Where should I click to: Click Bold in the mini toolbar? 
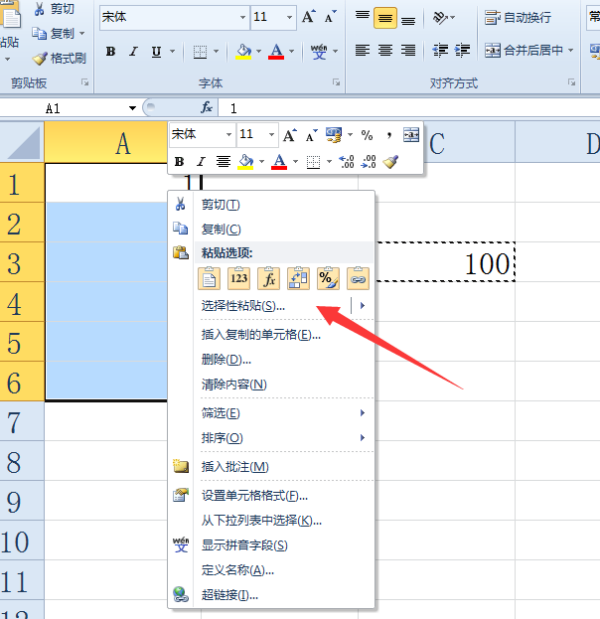coord(179,161)
